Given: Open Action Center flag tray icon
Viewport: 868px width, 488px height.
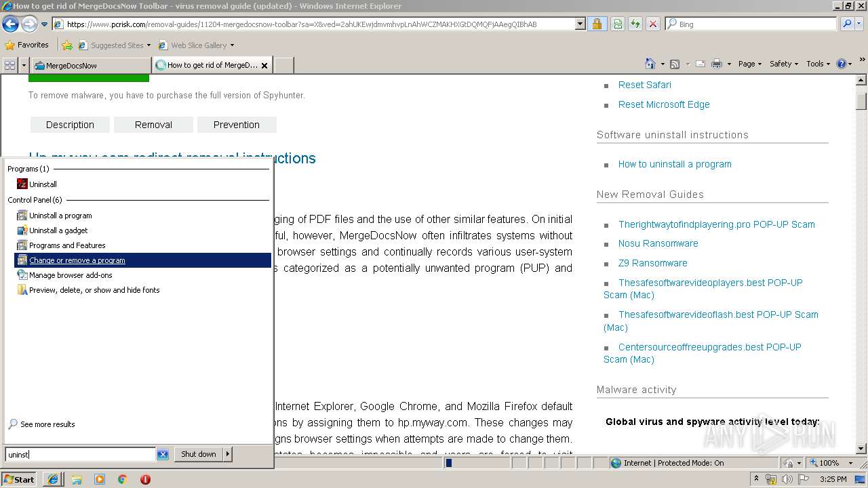Looking at the screenshot, I should click(x=804, y=479).
